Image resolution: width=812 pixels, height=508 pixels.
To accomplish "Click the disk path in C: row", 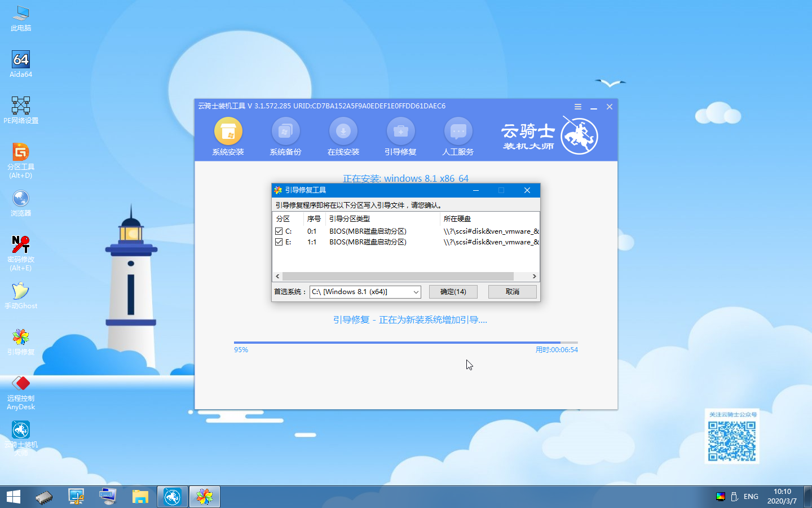I will point(491,231).
